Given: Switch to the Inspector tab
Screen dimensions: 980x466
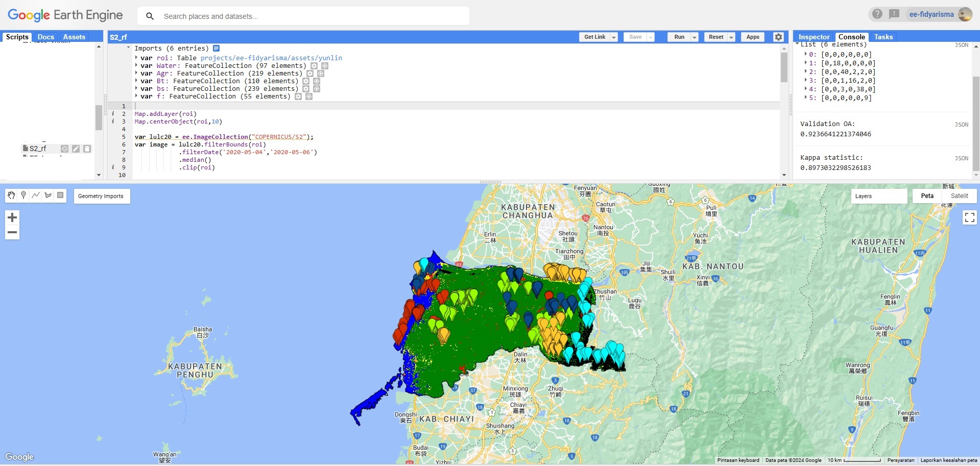Looking at the screenshot, I should pyautogui.click(x=814, y=37).
